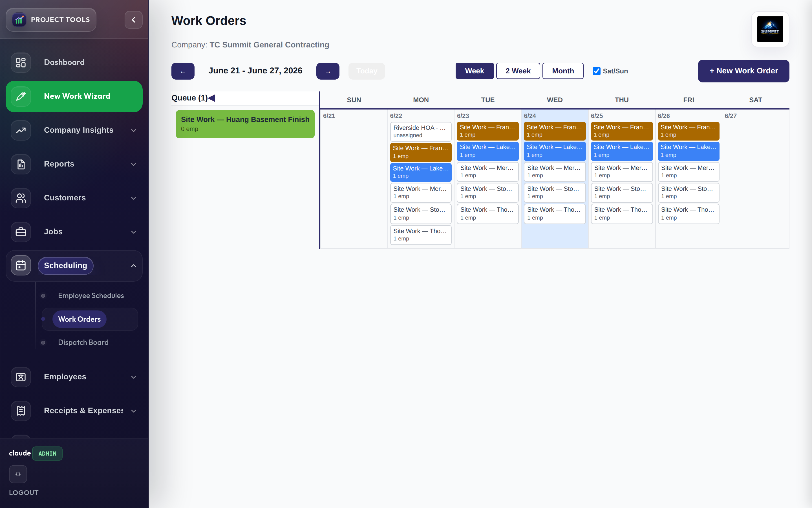Expand Receipts & Expenses menu chevron
This screenshot has width=812, height=508.
[x=134, y=411]
